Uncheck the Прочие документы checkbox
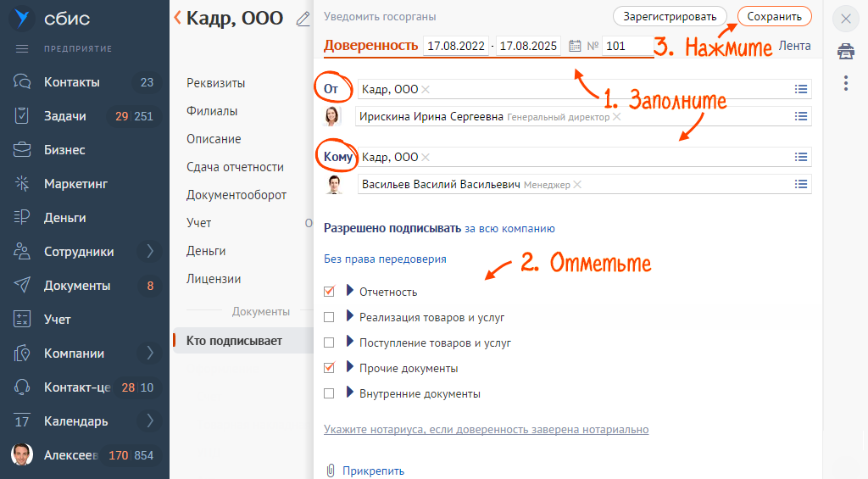868x479 pixels. 330,368
